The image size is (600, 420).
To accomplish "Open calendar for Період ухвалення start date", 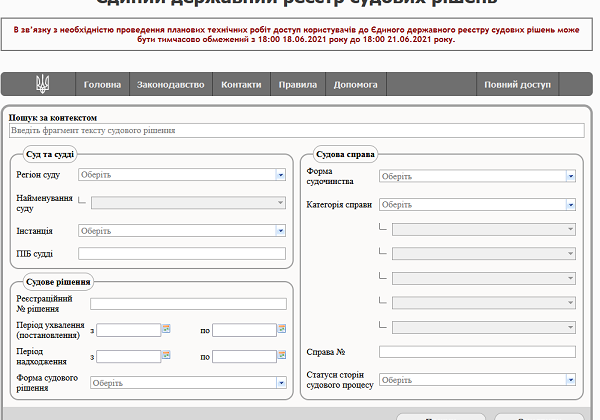I will point(167,329).
